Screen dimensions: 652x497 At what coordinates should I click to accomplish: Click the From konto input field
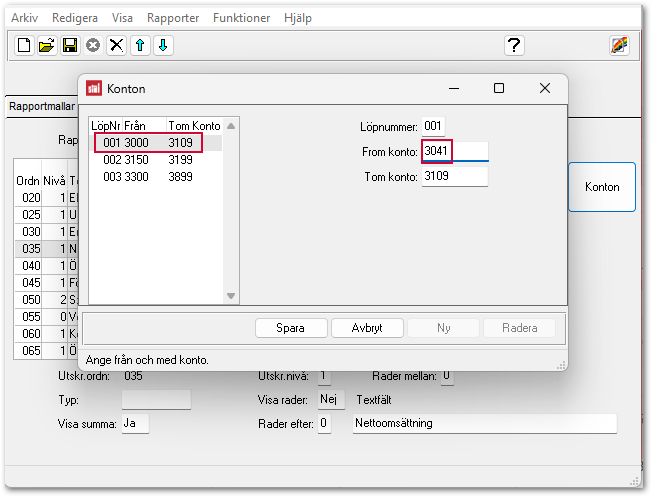click(455, 151)
